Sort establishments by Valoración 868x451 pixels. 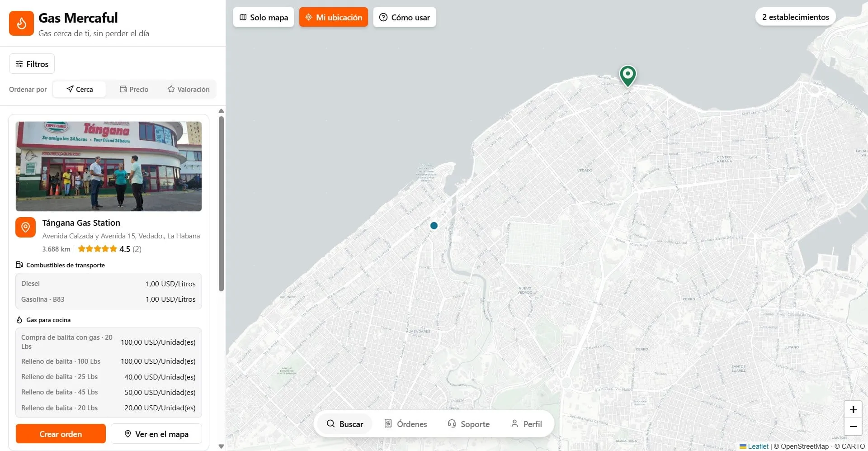(189, 89)
